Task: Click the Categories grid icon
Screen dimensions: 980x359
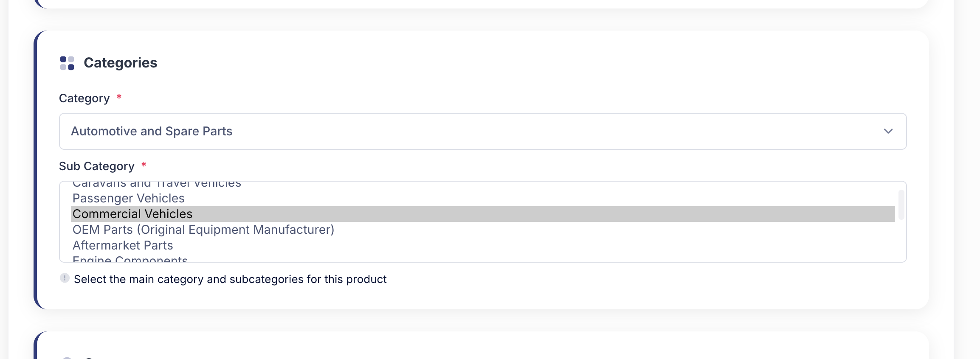Action: coord(67,63)
